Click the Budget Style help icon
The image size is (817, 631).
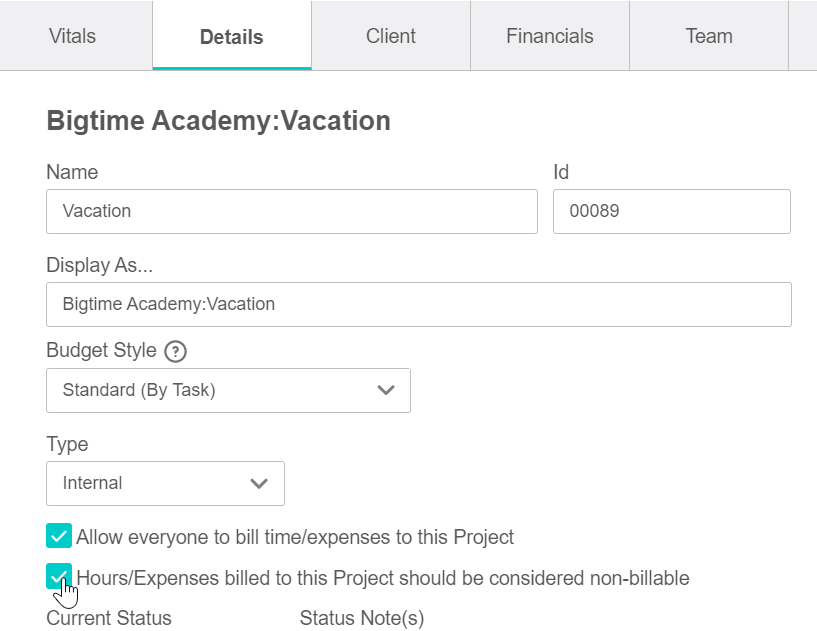pyautogui.click(x=176, y=351)
